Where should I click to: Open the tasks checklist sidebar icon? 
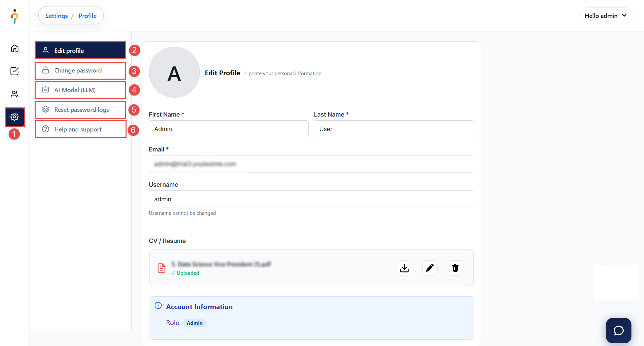pos(15,71)
